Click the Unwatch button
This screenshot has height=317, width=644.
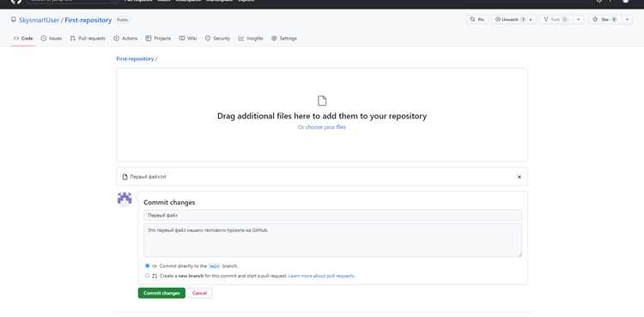click(x=510, y=19)
